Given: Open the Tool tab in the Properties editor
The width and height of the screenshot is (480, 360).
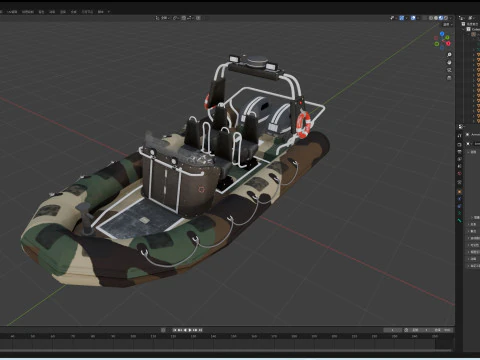Looking at the screenshot, I should (x=460, y=135).
